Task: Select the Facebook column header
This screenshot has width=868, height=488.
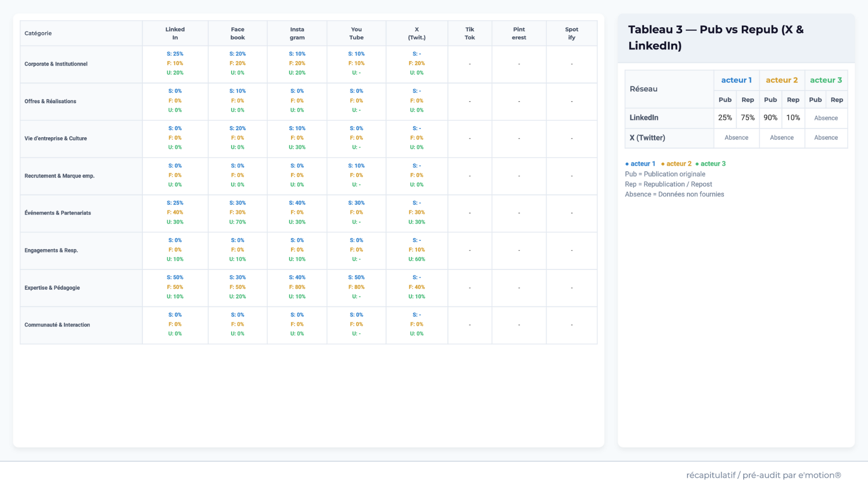Action: (237, 33)
